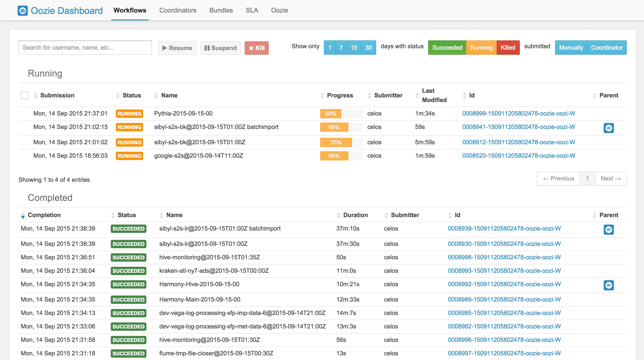The image size is (644, 360).
Task: Open parent workflow icon for sibyl-s2s-bk batchimport
Action: [x=608, y=128]
